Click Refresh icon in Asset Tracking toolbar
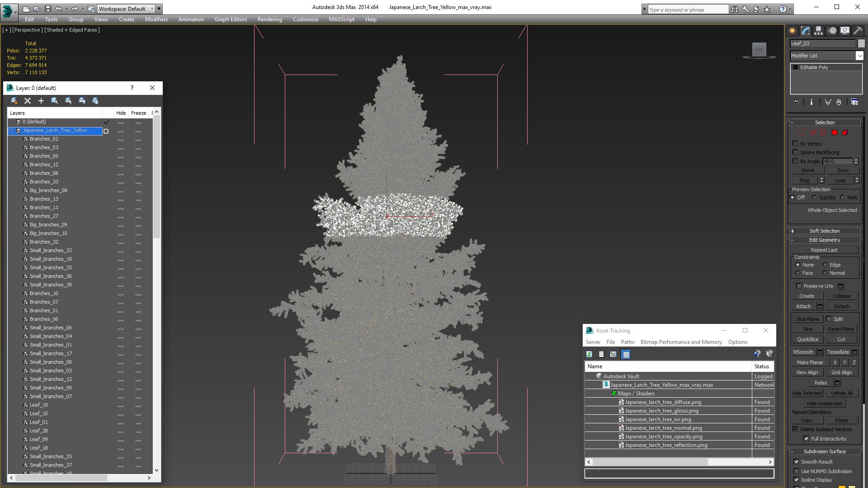 point(589,354)
